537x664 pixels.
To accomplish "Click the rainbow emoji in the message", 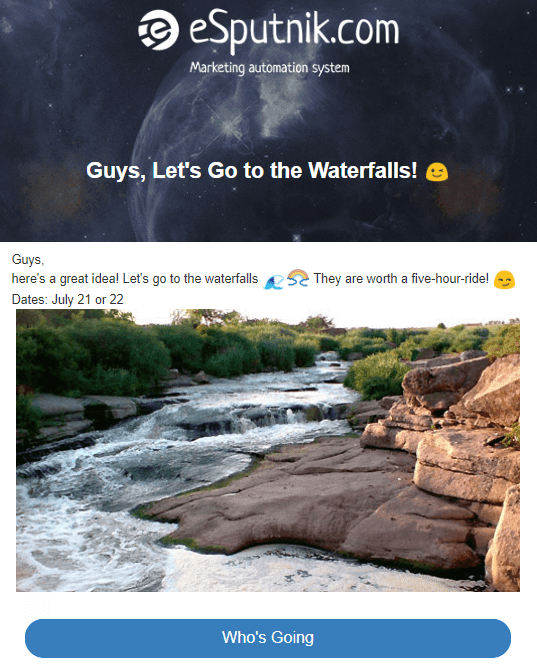I will click(298, 278).
